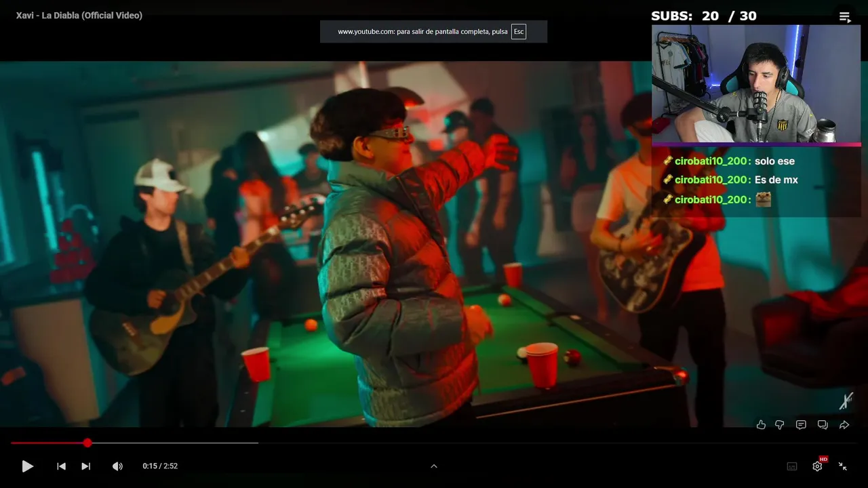Screen dimensions: 868x488
Task: Click the emote in the last chat message
Action: 763,199
